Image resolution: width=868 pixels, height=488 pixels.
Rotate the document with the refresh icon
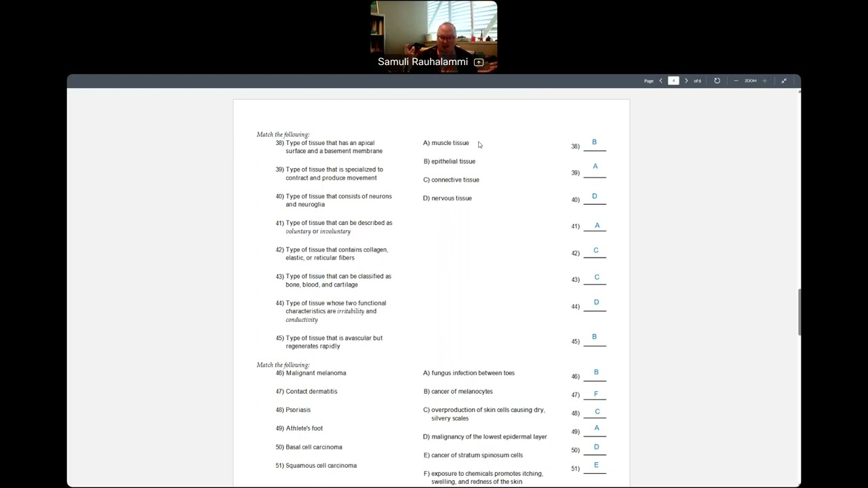coord(717,81)
